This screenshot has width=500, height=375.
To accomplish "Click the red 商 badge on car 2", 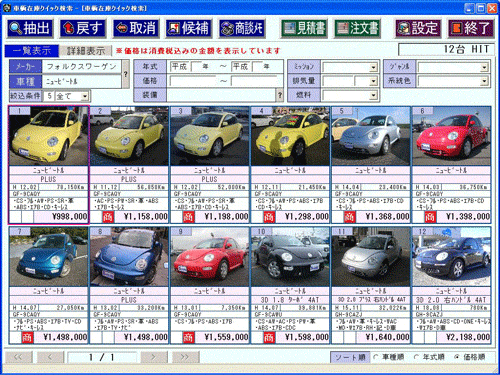I will pyautogui.click(x=108, y=217).
